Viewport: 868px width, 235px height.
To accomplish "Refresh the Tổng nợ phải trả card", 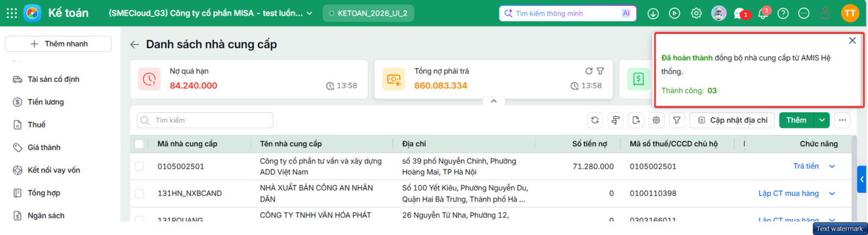I will (589, 71).
